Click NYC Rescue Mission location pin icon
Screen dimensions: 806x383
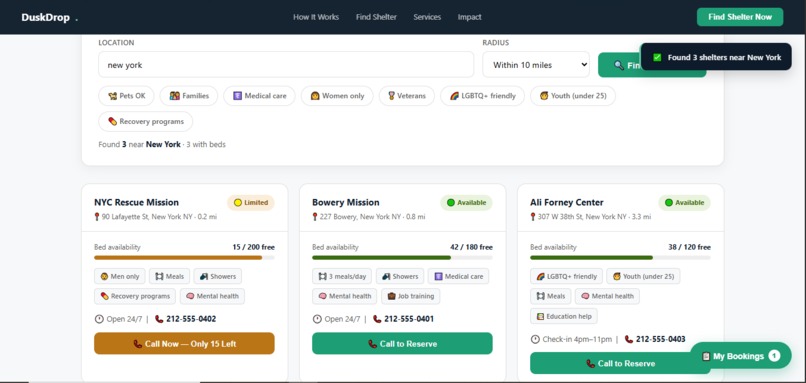(97, 217)
